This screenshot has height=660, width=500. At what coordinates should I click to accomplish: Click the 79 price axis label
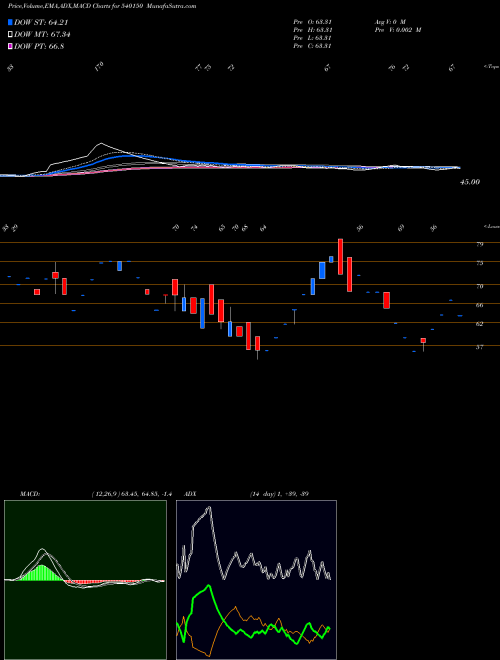point(479,244)
